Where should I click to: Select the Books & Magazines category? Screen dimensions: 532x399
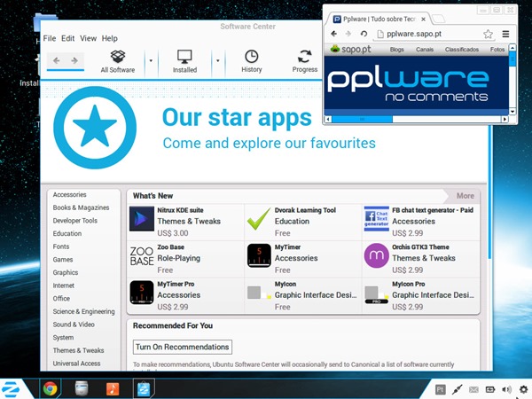[81, 207]
